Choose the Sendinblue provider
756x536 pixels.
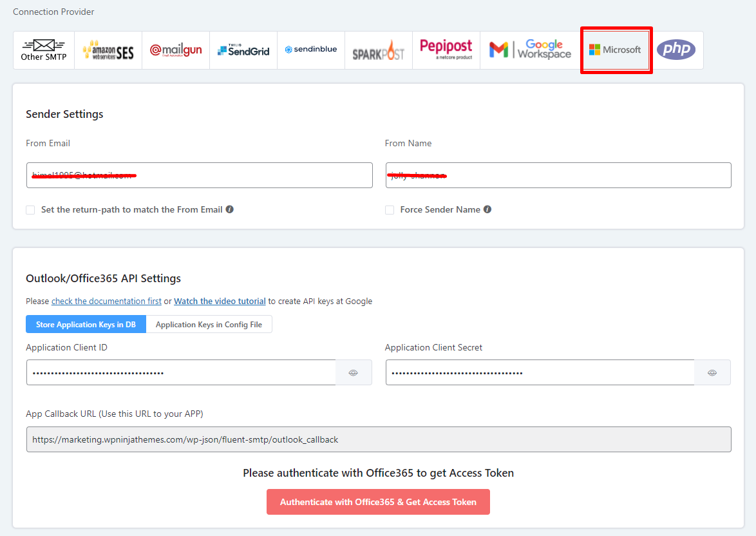click(x=311, y=50)
